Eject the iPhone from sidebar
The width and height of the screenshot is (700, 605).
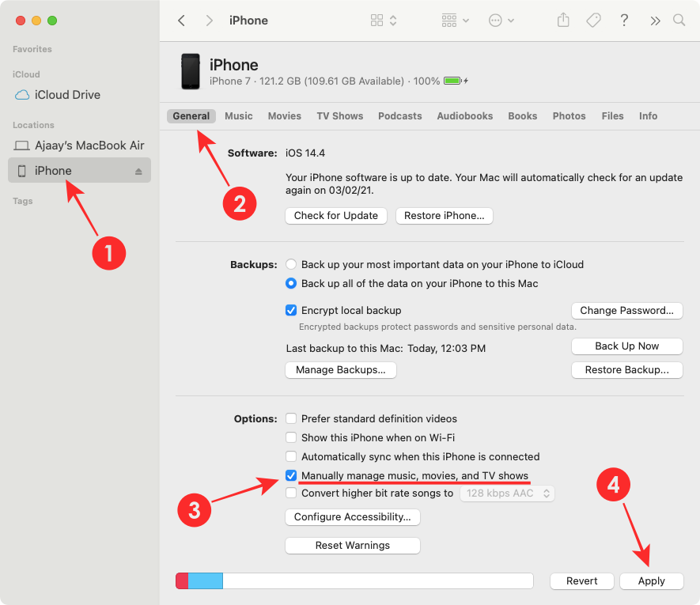(x=138, y=172)
